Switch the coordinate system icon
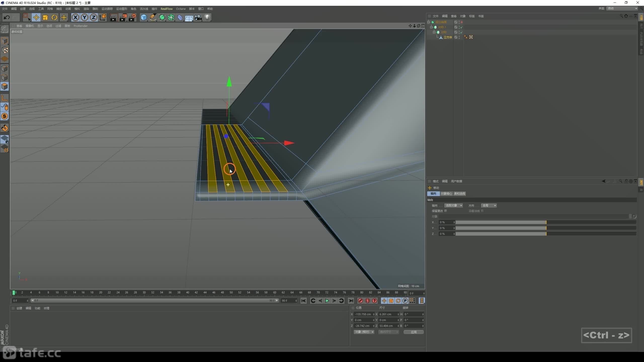The height and width of the screenshot is (362, 644). pos(103,17)
